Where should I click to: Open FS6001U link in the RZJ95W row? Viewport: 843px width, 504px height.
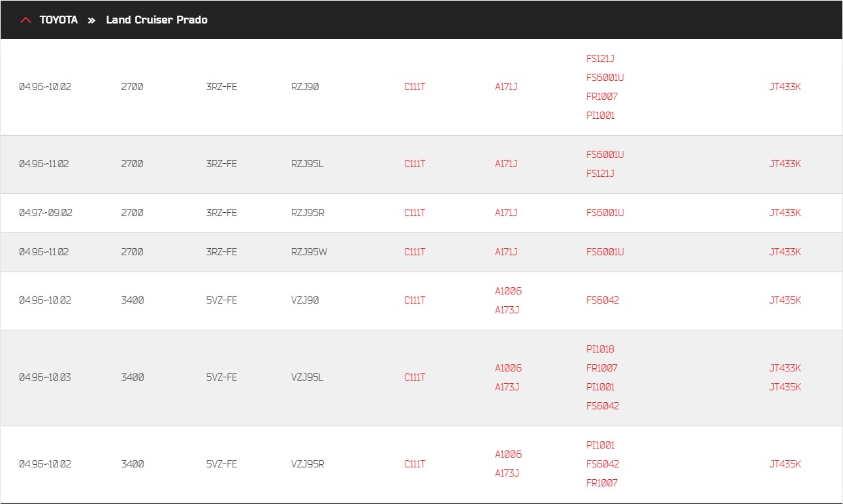click(605, 252)
